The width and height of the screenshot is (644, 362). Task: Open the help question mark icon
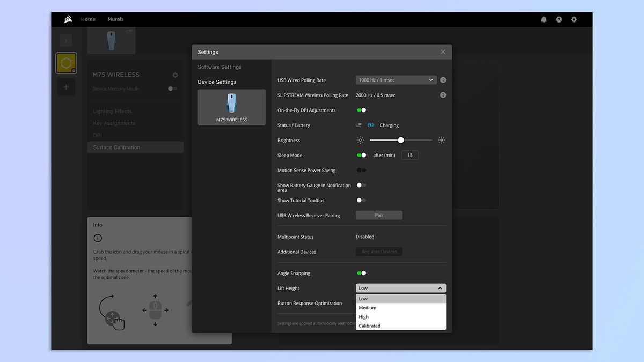pyautogui.click(x=559, y=19)
